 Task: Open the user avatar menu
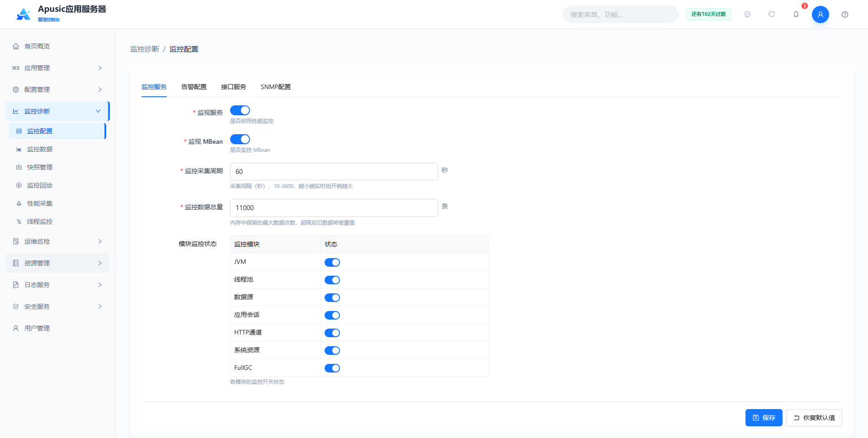click(821, 14)
